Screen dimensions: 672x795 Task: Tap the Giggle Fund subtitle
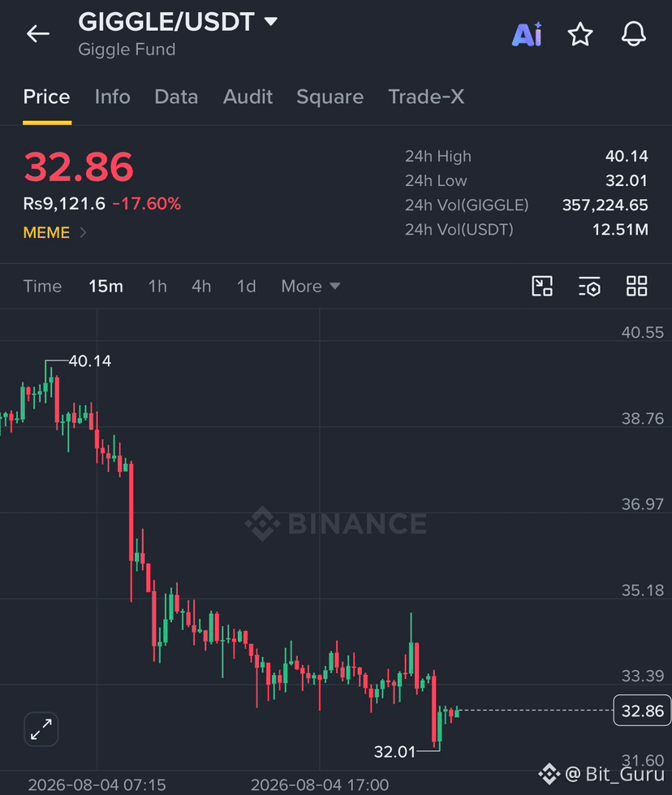click(x=127, y=50)
